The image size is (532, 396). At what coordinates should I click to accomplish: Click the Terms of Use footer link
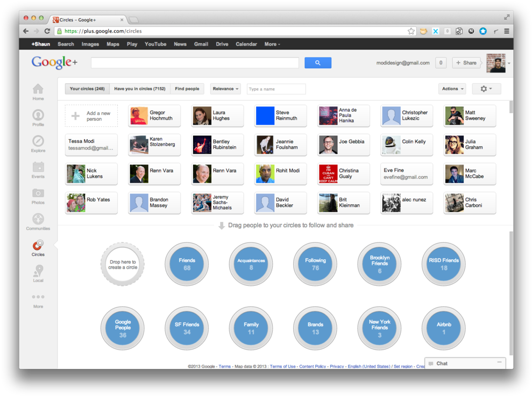tap(282, 366)
